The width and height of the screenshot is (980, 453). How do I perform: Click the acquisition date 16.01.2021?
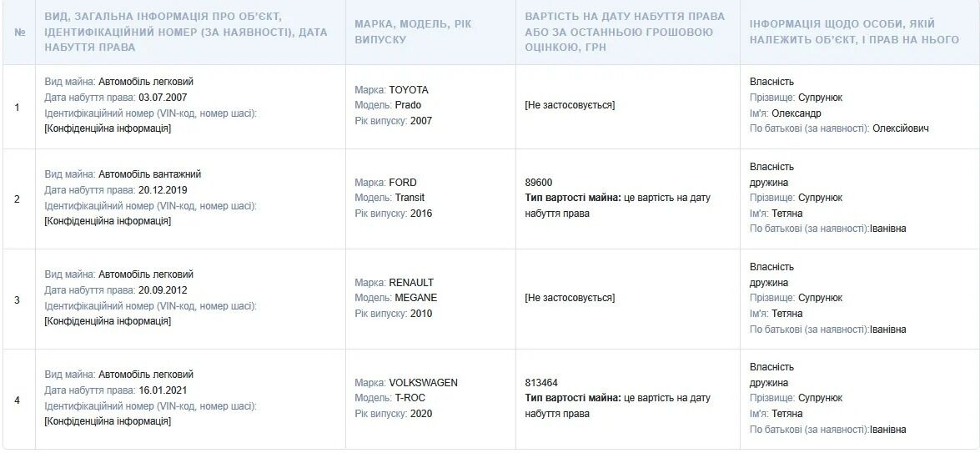pos(163,390)
